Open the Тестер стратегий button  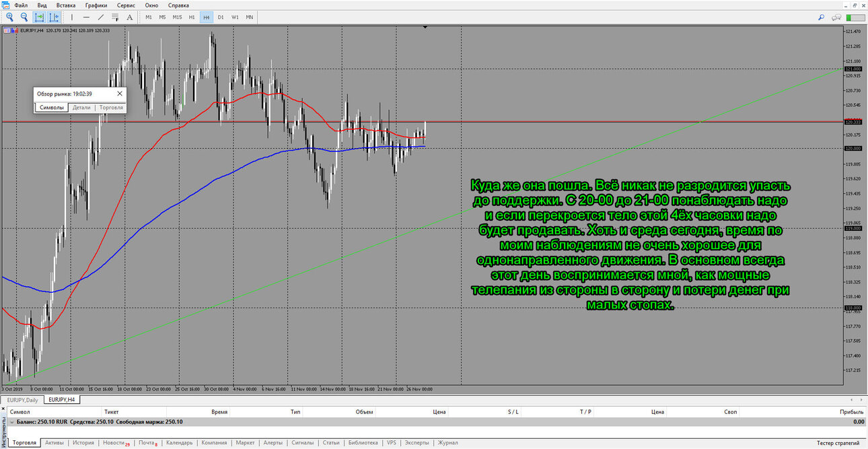click(838, 442)
